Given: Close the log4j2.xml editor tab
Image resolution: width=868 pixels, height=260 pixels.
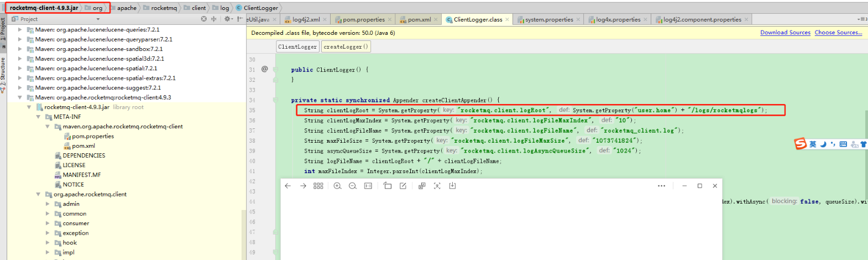Looking at the screenshot, I should tap(325, 19).
